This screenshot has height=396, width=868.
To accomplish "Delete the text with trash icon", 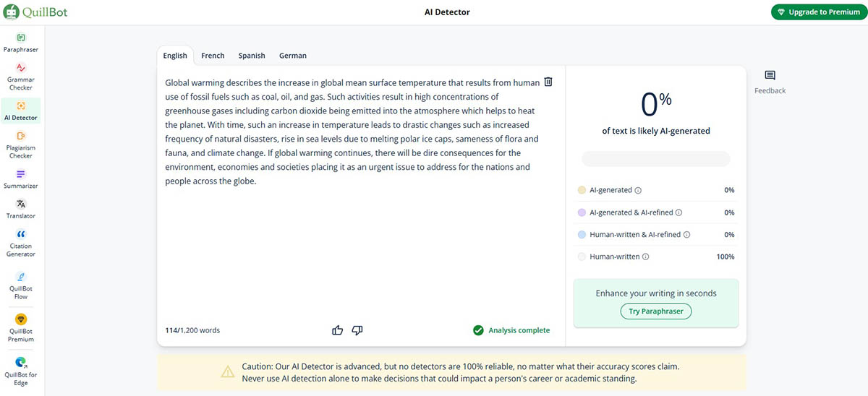I will 548,82.
